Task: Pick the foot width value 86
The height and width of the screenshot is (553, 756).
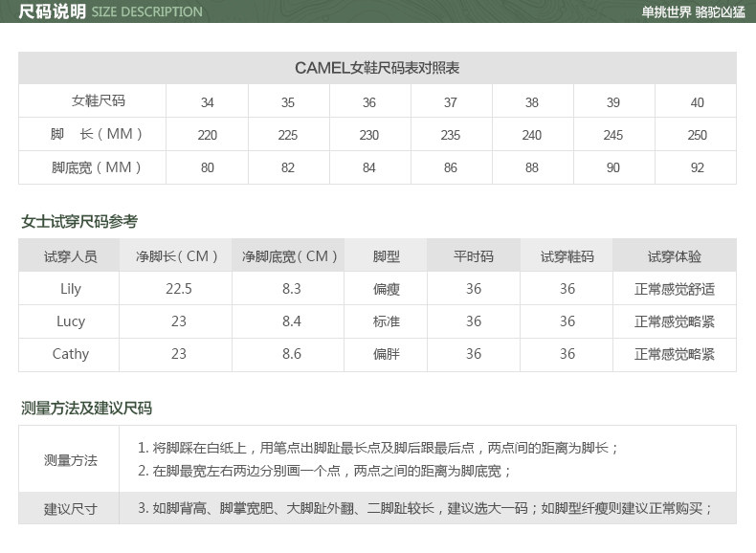Action: [451, 167]
